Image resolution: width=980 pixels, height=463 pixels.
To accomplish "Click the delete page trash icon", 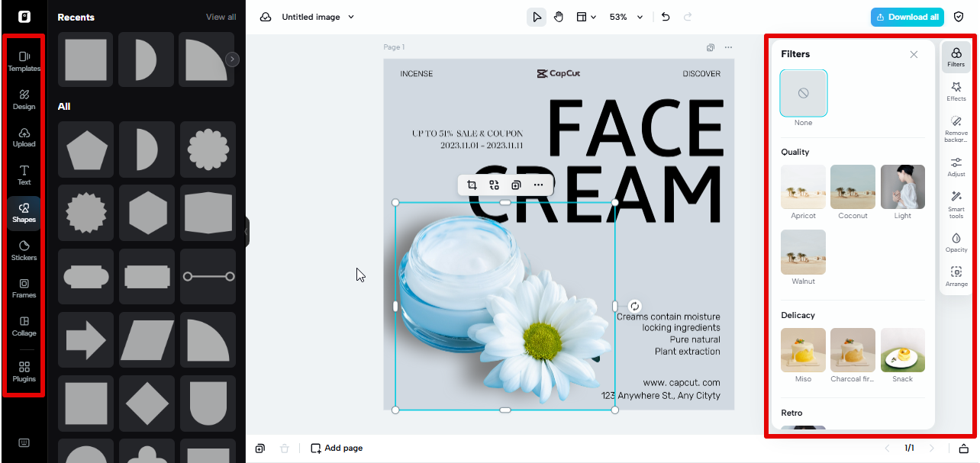I will pos(284,449).
